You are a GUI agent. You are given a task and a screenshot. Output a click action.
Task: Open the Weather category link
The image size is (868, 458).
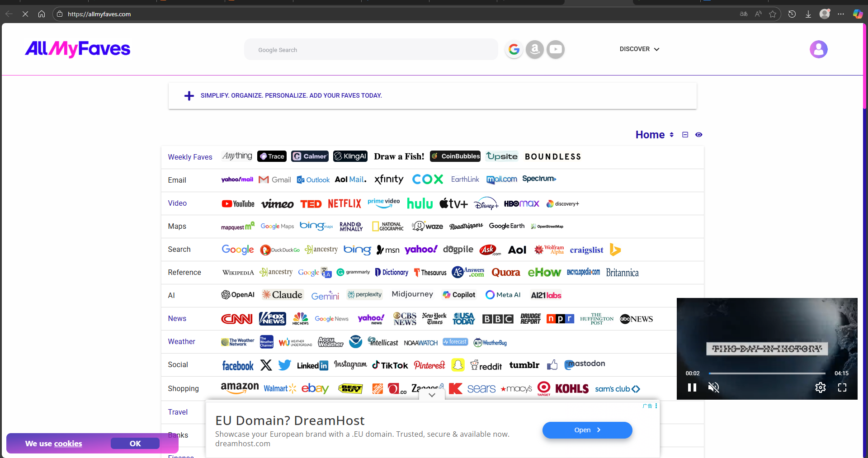pos(181,341)
